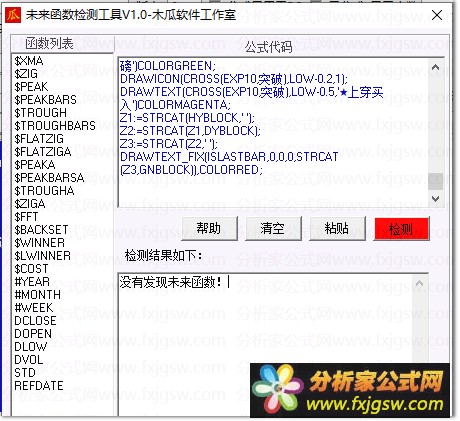This screenshot has height=421, width=460.
Task: Select $COST in function list
Action: pos(31,269)
